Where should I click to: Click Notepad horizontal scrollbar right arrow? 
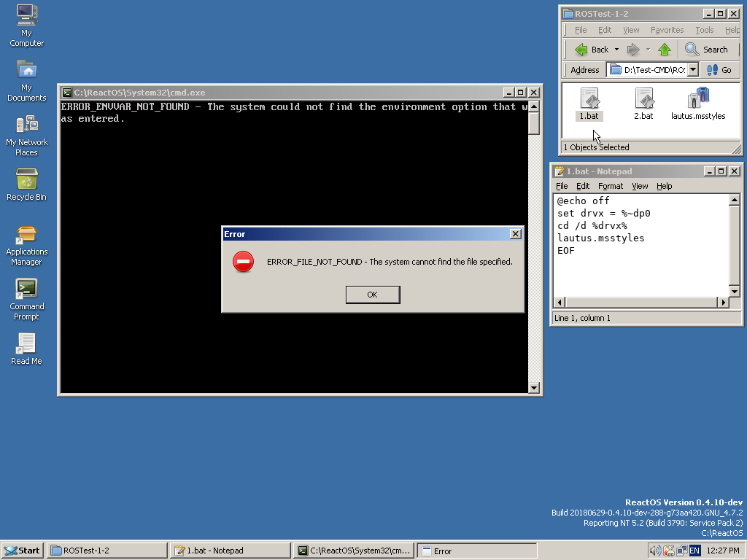pyautogui.click(x=724, y=302)
